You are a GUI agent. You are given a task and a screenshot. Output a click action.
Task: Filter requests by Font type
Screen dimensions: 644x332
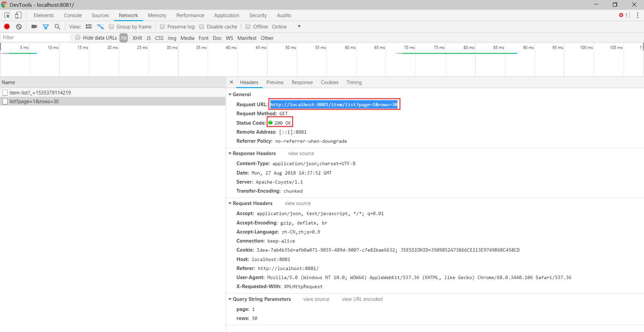[x=204, y=38]
